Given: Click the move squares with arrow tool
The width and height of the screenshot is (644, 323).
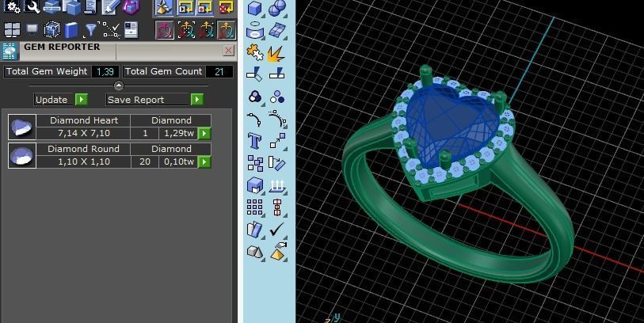Looking at the screenshot, I should tap(278, 140).
